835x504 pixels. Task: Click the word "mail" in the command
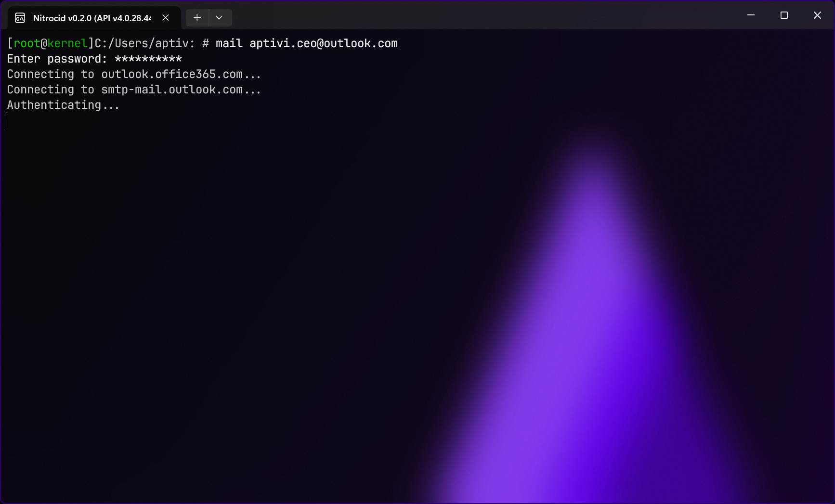pyautogui.click(x=229, y=43)
